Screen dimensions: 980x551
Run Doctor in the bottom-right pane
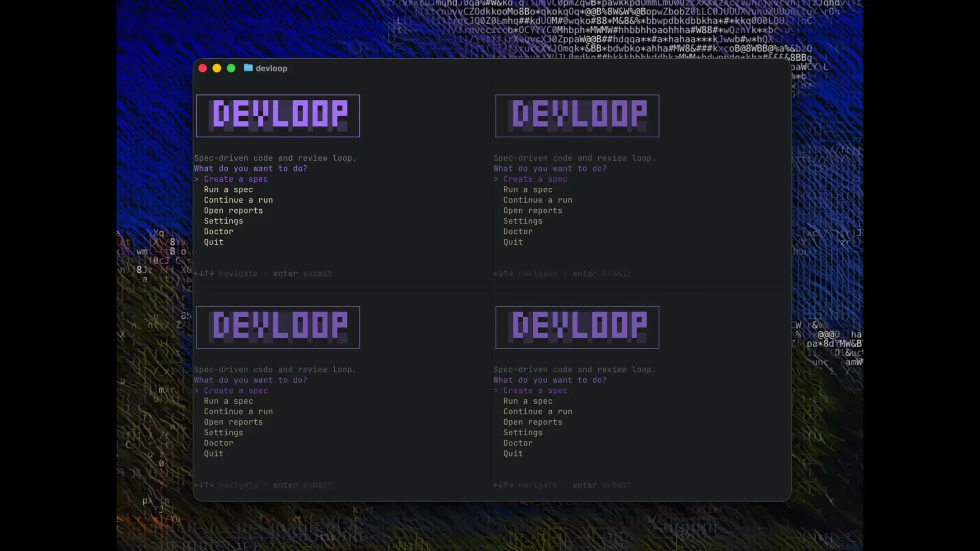coord(518,443)
